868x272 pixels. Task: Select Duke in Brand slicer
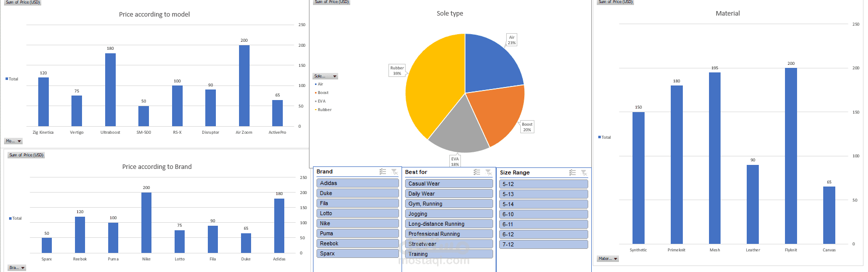tap(358, 193)
